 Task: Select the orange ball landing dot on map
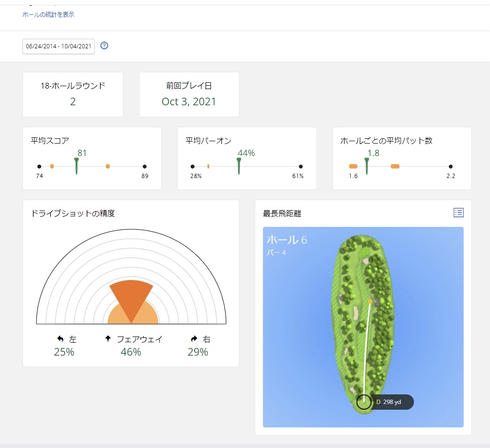(x=370, y=302)
